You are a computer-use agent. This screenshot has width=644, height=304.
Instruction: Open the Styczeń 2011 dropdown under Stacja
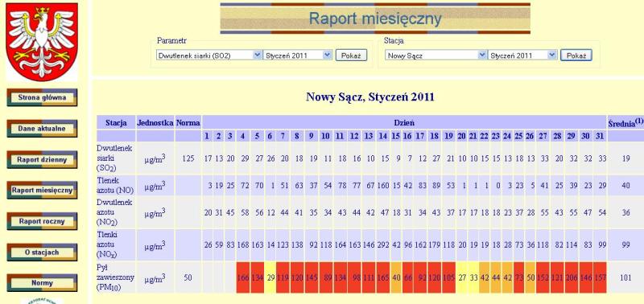pos(522,55)
